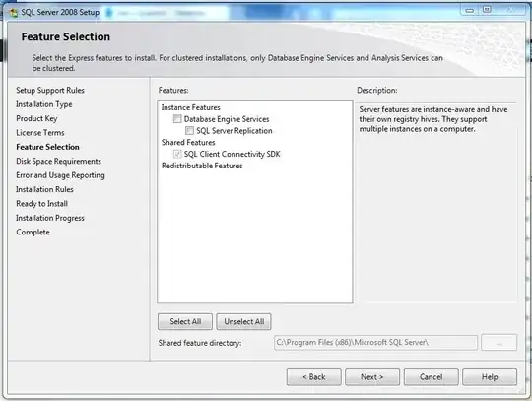Click the SQL Server Replication label

tap(234, 131)
